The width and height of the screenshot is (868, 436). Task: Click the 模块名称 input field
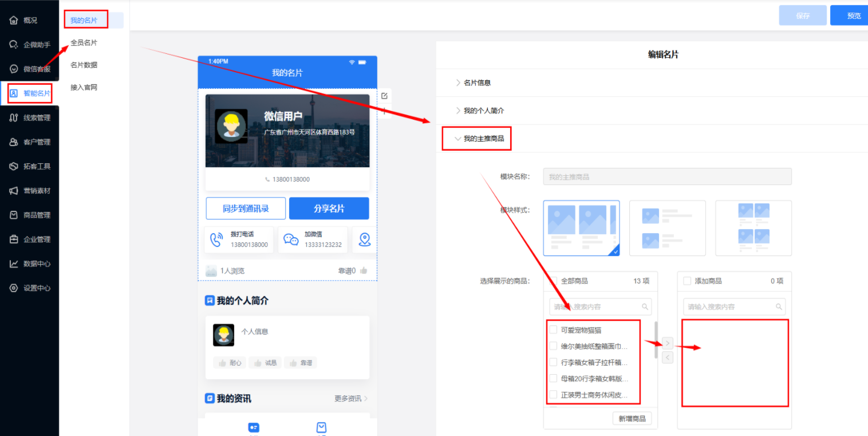pos(668,176)
